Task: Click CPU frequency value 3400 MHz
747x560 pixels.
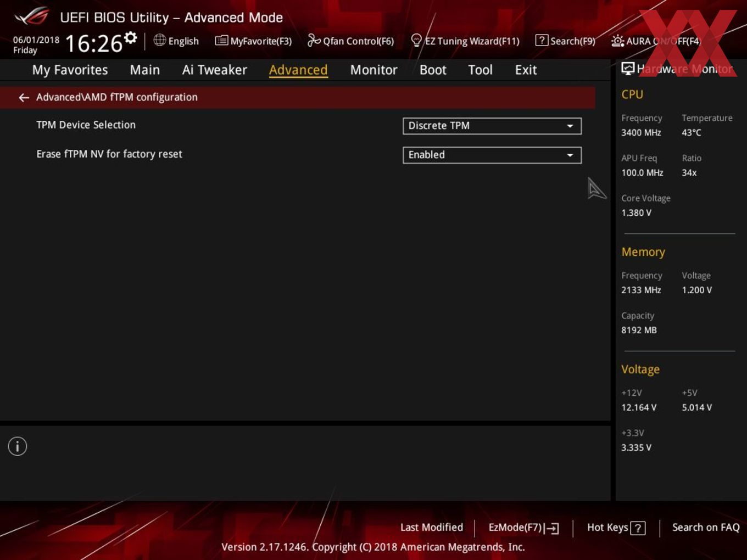Action: tap(641, 133)
